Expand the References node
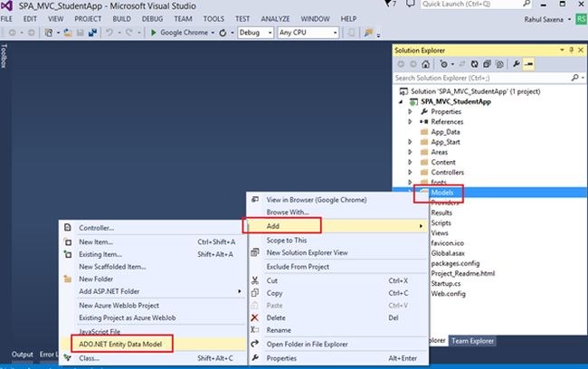Viewport: 588px width, 369px height. (410, 121)
